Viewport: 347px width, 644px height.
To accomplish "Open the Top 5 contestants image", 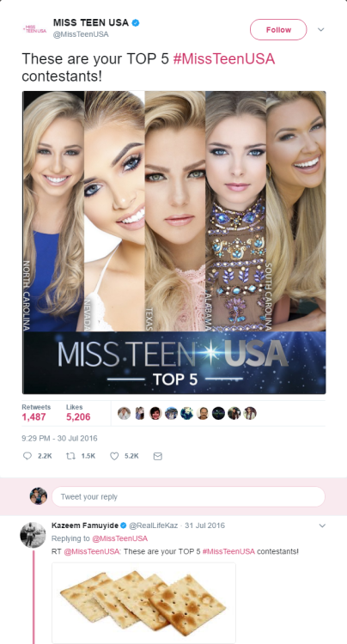I will [x=174, y=242].
